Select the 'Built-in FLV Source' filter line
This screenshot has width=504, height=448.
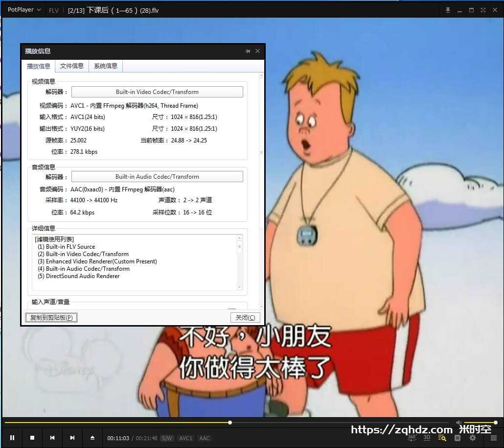67,247
